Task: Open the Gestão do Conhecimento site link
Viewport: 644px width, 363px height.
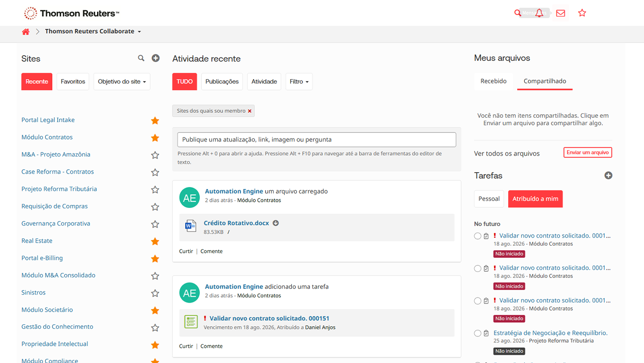Action: (x=57, y=327)
